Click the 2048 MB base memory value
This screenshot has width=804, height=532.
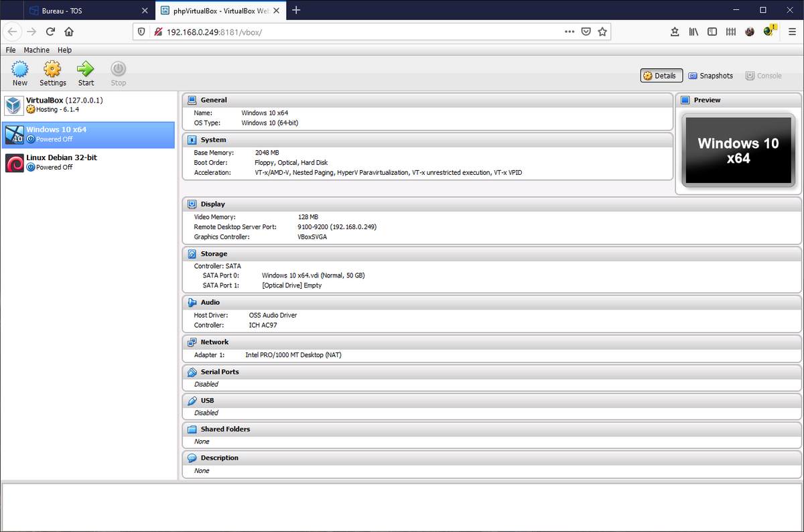click(268, 153)
